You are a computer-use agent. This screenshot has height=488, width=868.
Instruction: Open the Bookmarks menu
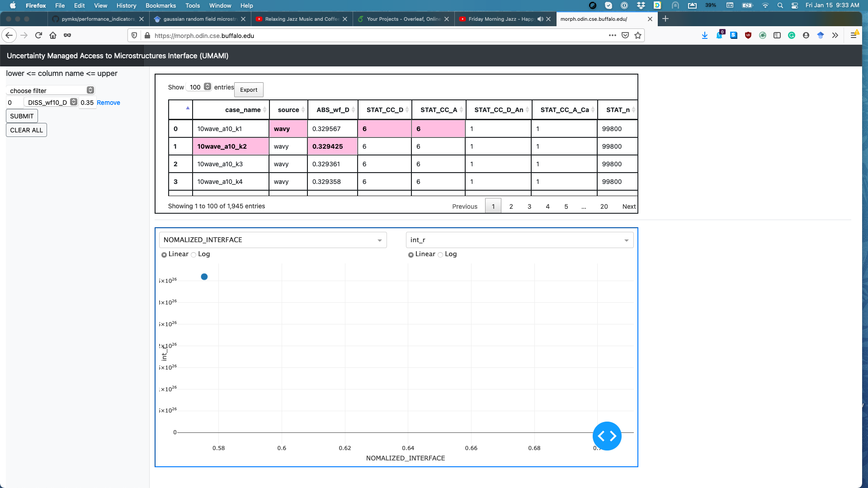click(160, 5)
